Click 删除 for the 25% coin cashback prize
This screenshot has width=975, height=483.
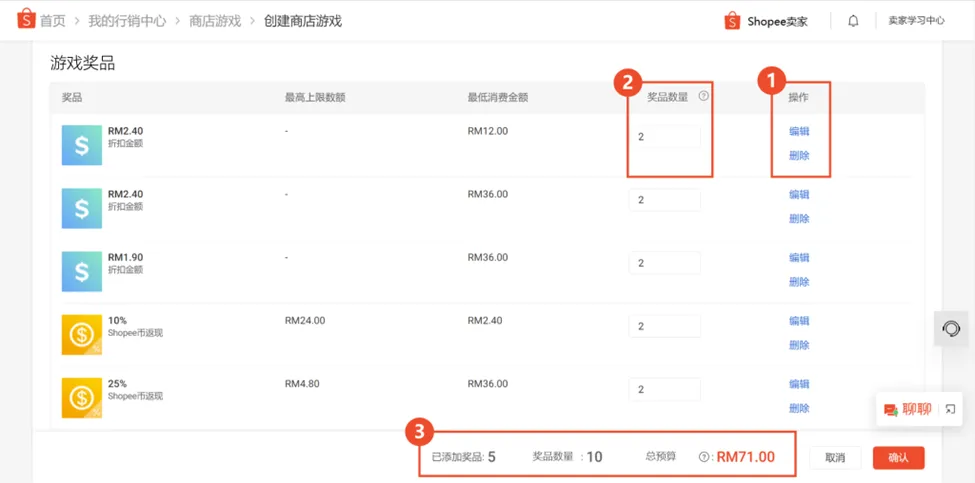click(799, 408)
